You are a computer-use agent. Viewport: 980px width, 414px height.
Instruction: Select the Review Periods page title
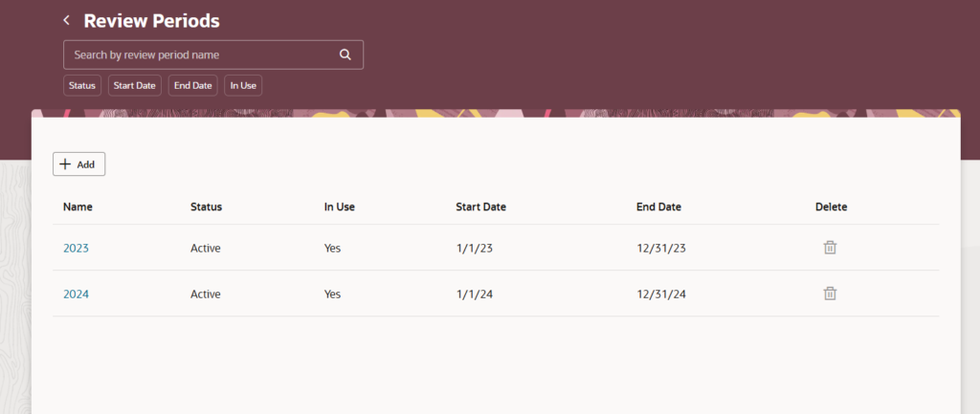pyautogui.click(x=152, y=21)
